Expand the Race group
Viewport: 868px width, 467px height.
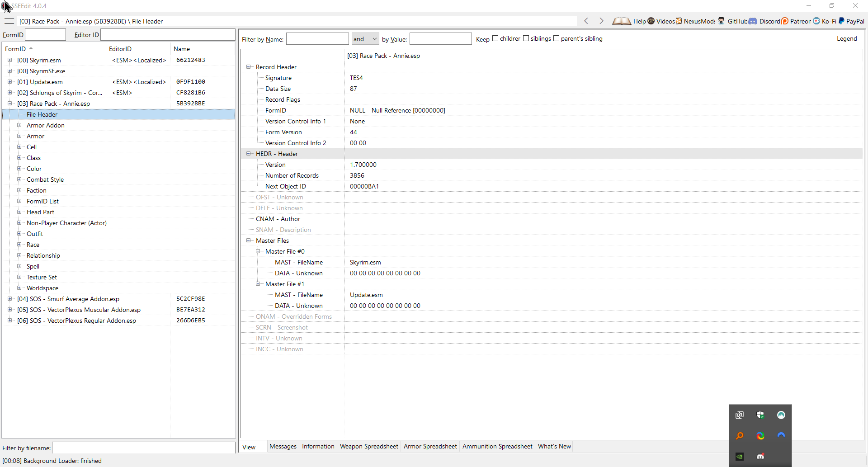(19, 245)
